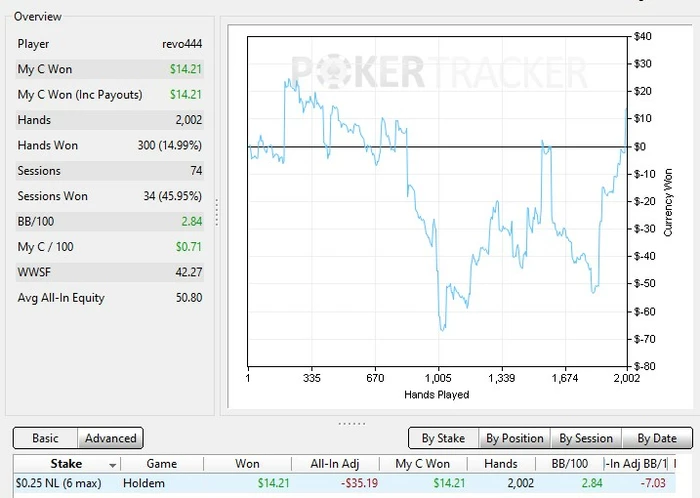This screenshot has height=498, width=700.
Task: Open the Stake column sort arrow
Action: 112,465
